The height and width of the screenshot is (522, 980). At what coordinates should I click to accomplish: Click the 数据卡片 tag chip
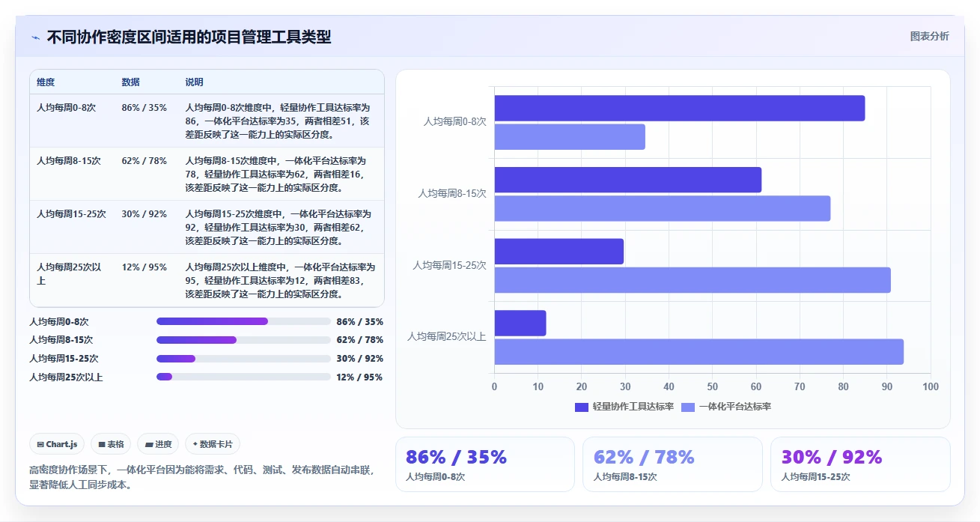tap(213, 444)
